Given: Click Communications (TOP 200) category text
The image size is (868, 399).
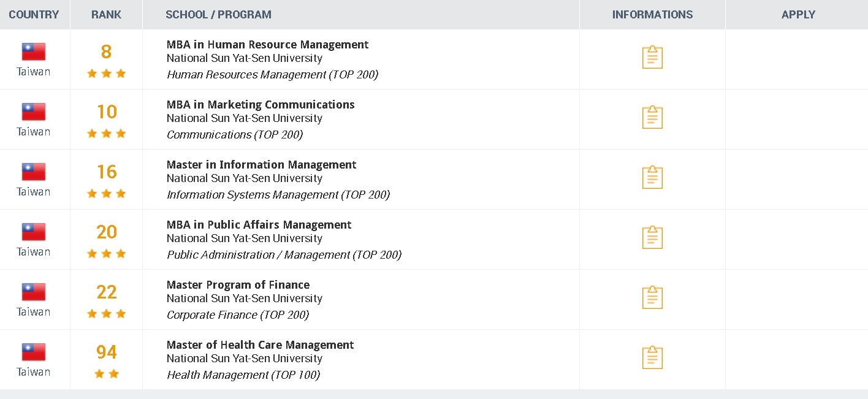Looking at the screenshot, I should pyautogui.click(x=235, y=135).
